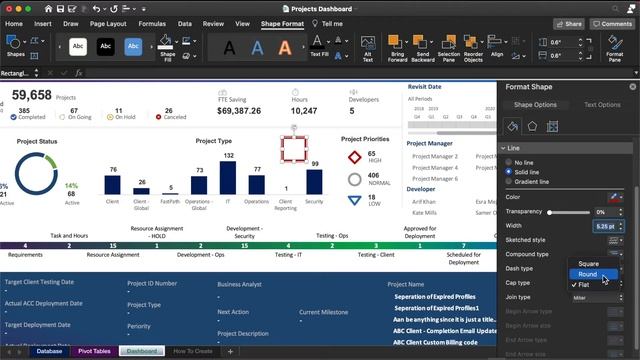This screenshot has width=640, height=360.
Task: Save the workbook with the floppy disk icon
Action: point(60,9)
